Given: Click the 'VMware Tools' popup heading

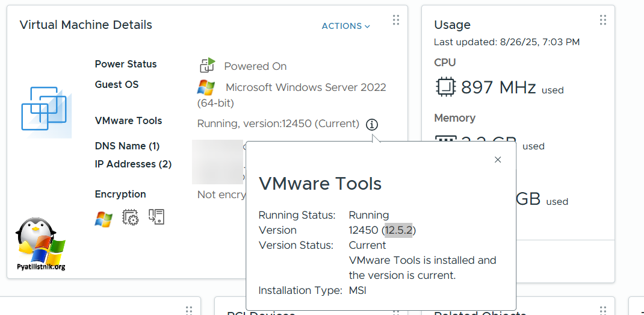Looking at the screenshot, I should 320,184.
